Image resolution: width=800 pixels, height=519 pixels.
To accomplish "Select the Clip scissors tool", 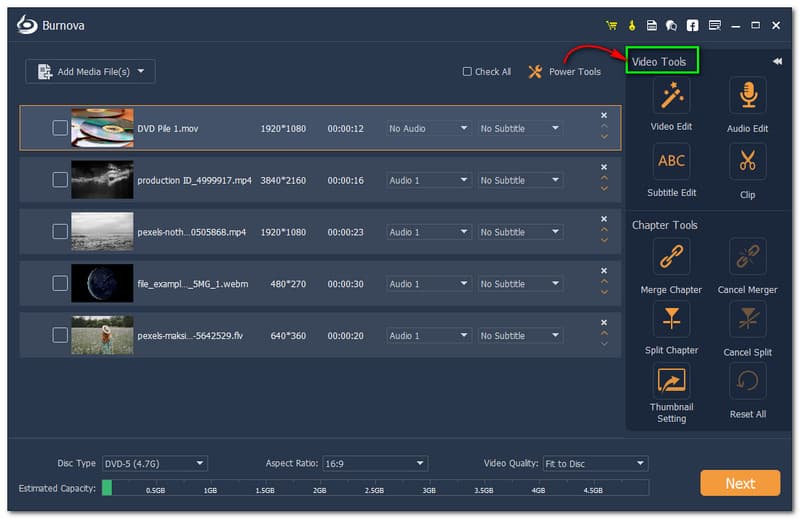I will 747,161.
